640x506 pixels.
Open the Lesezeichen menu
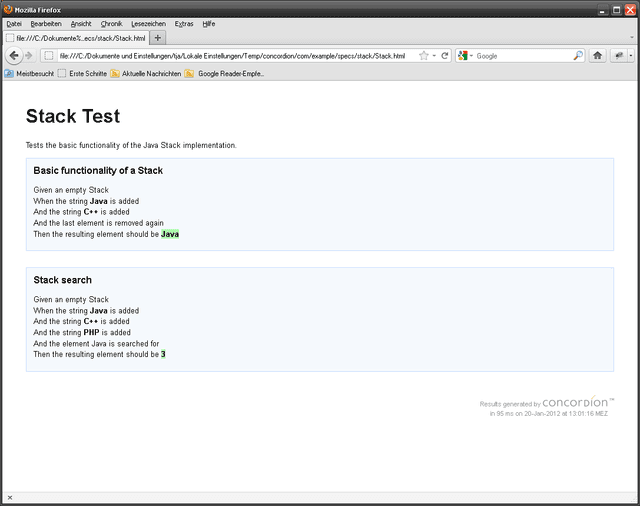(x=148, y=23)
